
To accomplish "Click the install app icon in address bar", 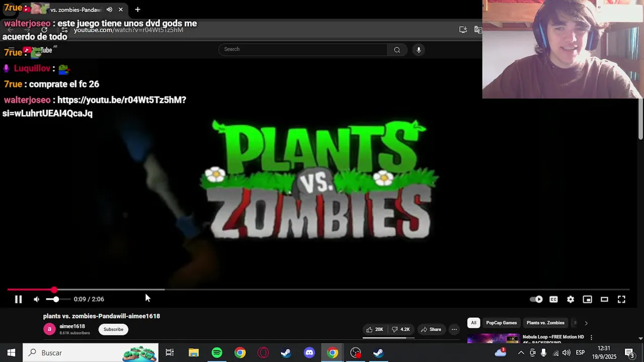I will [x=463, y=30].
